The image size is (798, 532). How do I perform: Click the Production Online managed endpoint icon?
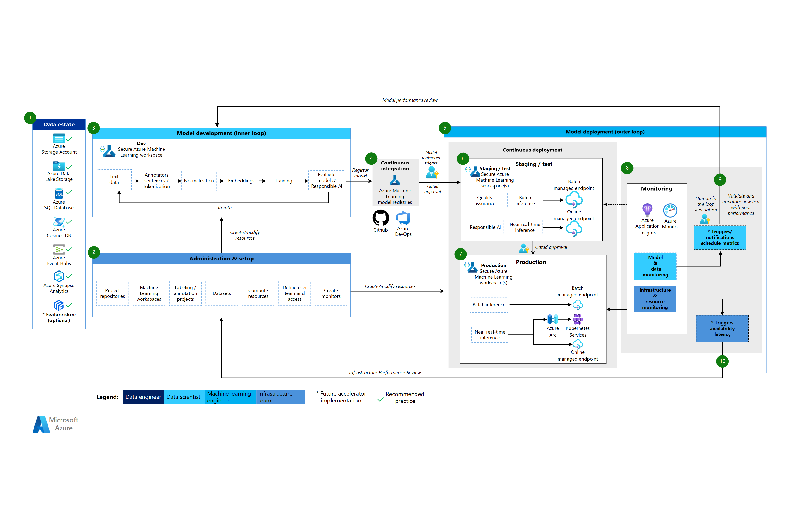click(x=578, y=345)
